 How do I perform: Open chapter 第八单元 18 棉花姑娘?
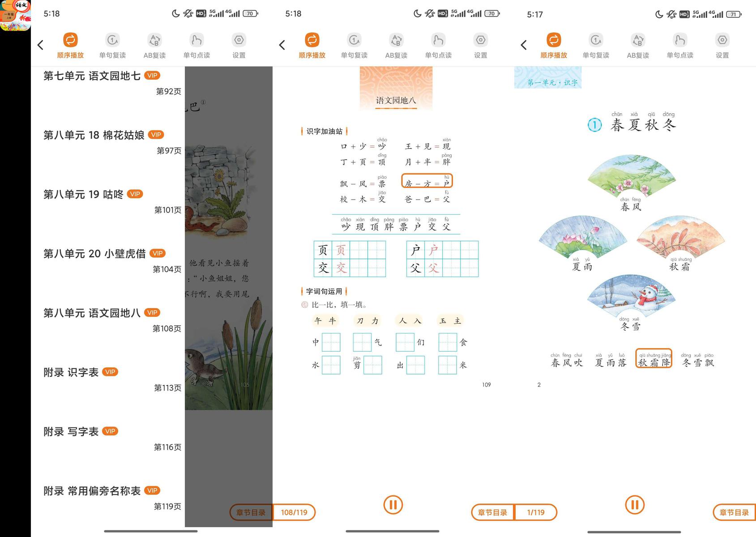click(94, 135)
